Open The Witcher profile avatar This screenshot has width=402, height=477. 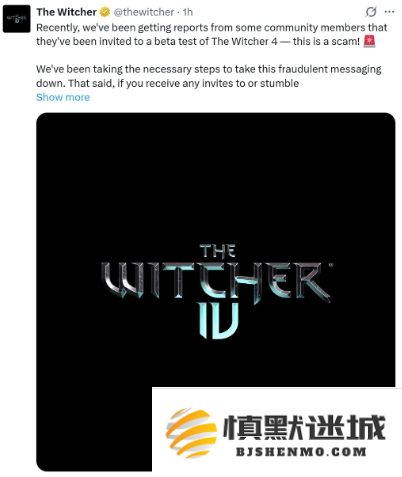16,19
